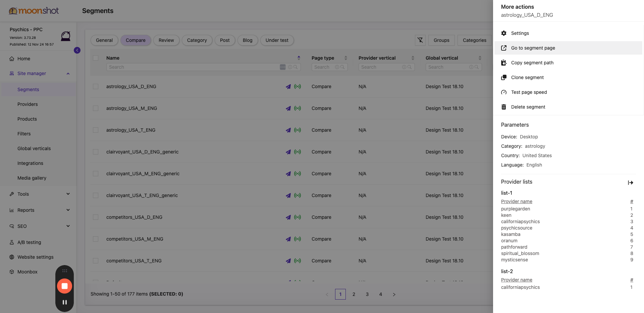Switch to the General tab
The height and width of the screenshot is (313, 644).
point(104,40)
